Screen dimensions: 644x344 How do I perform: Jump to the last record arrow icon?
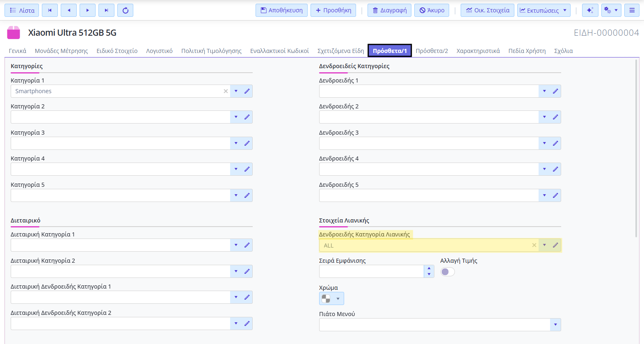pos(106,10)
